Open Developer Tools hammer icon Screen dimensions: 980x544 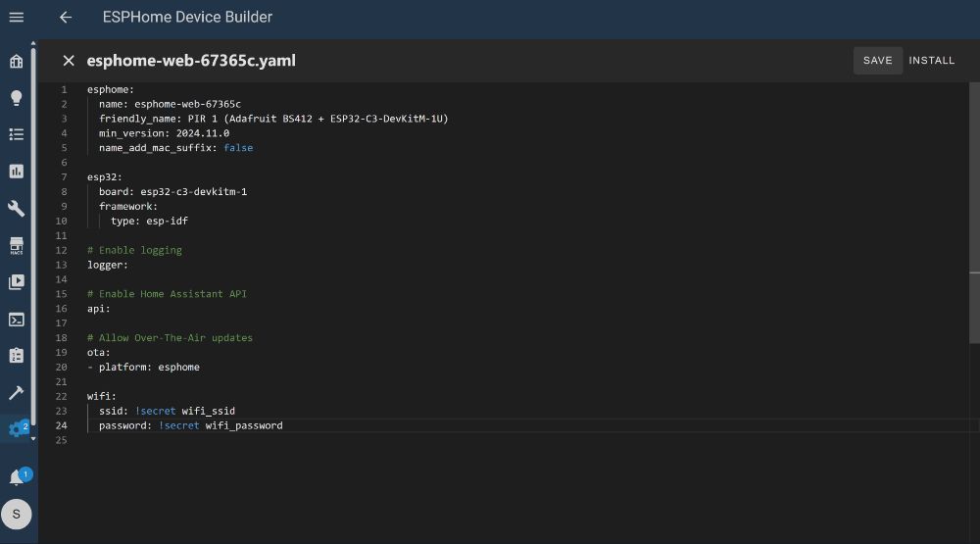point(17,393)
